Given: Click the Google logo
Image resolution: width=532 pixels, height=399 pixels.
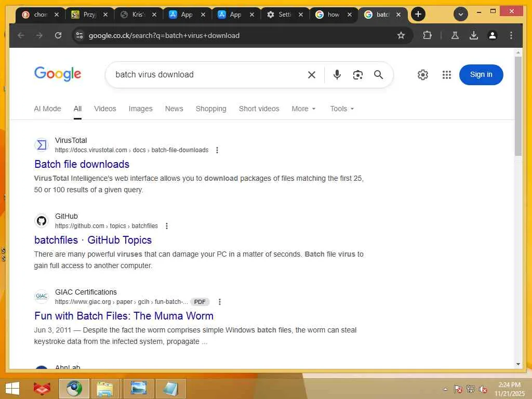Looking at the screenshot, I should (58, 74).
